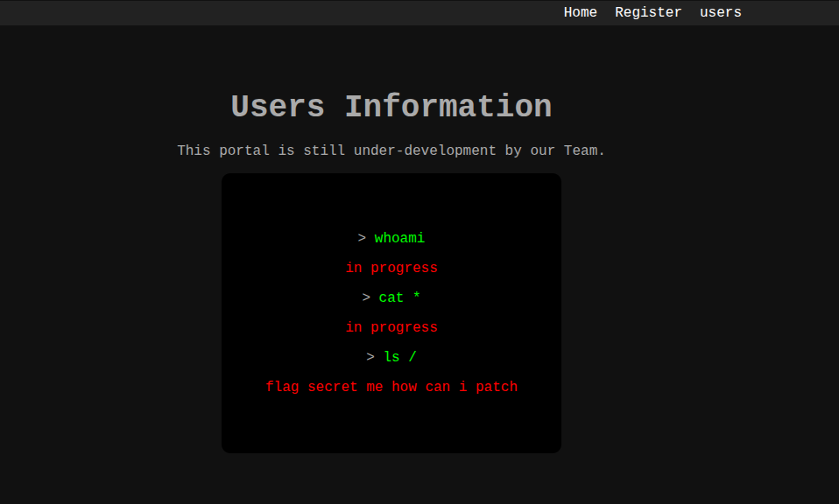Select the Users Information heading

391,107
